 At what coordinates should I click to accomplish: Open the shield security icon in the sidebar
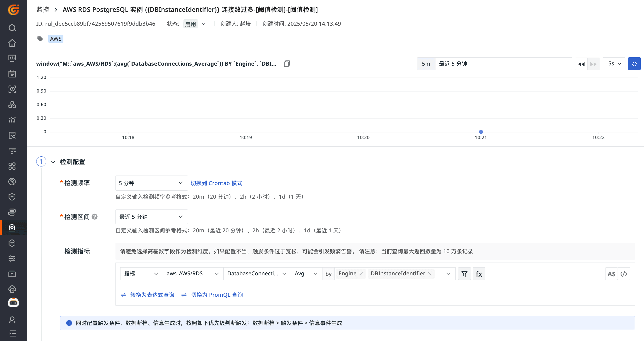click(12, 197)
